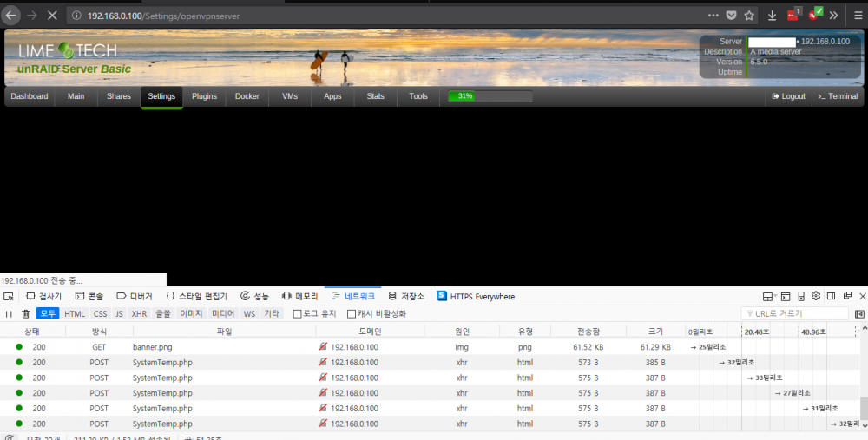Open the Apps tab
The image size is (868, 440).
pos(332,96)
